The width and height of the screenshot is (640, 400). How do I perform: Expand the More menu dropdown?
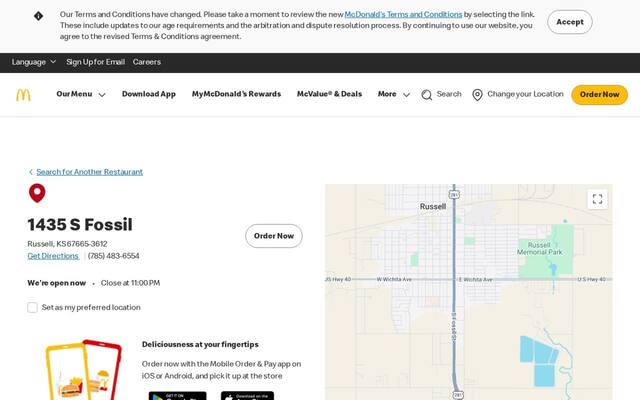click(393, 94)
